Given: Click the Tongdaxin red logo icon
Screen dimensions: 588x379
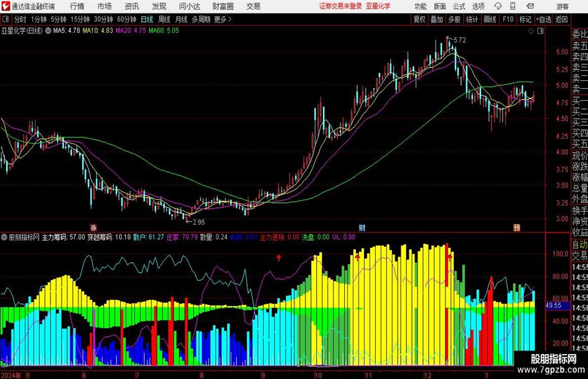Looking at the screenshot, I should click(x=5, y=6).
